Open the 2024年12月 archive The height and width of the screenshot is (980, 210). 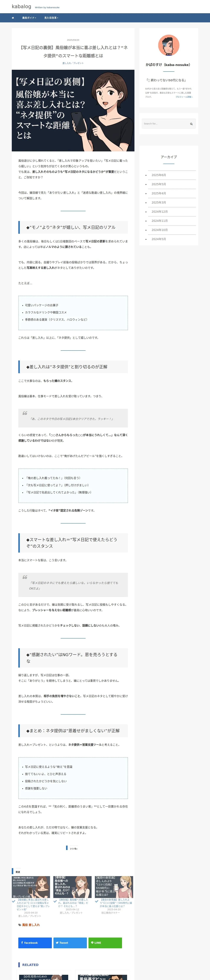[x=159, y=212]
